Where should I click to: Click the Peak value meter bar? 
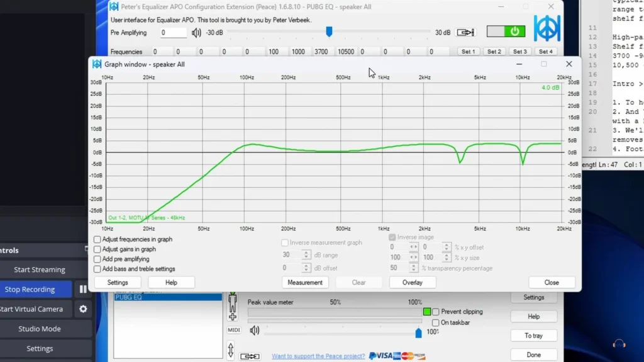[335, 312]
